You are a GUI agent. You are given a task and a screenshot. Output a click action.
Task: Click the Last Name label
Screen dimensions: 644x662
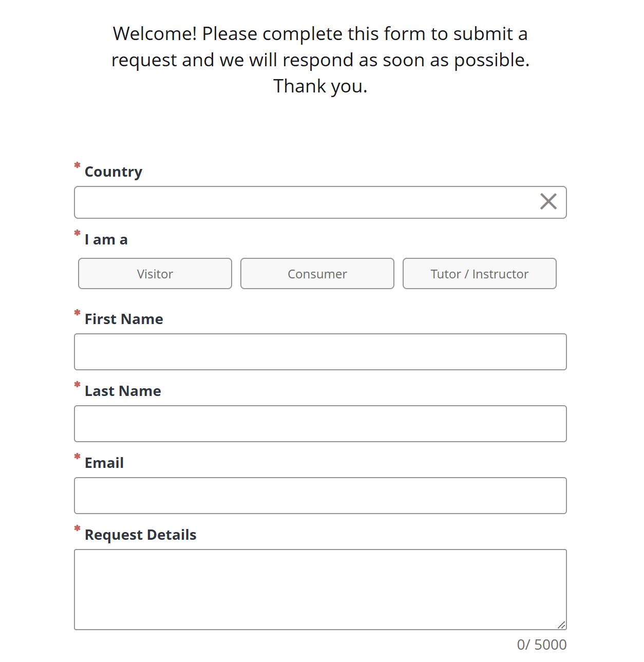pos(122,390)
